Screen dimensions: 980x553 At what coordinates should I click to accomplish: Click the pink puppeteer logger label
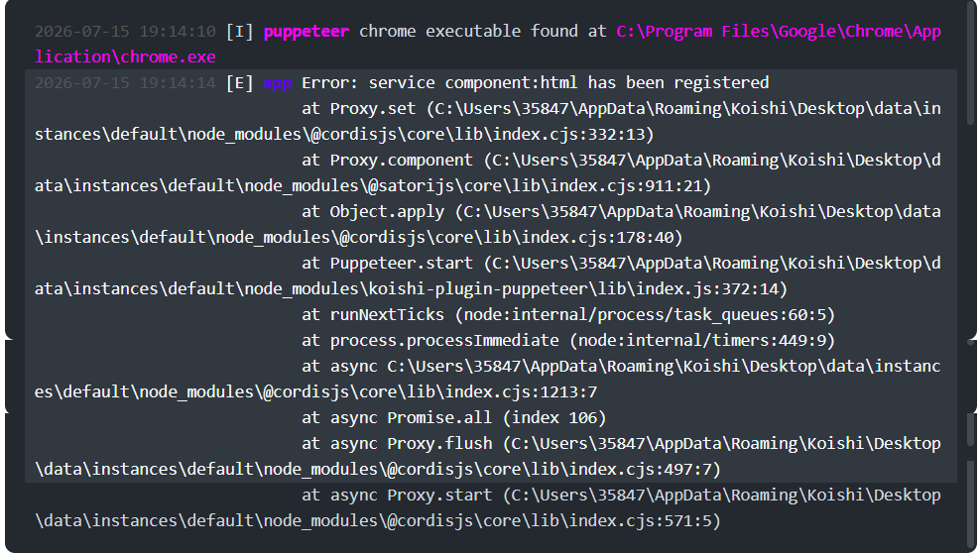click(306, 31)
